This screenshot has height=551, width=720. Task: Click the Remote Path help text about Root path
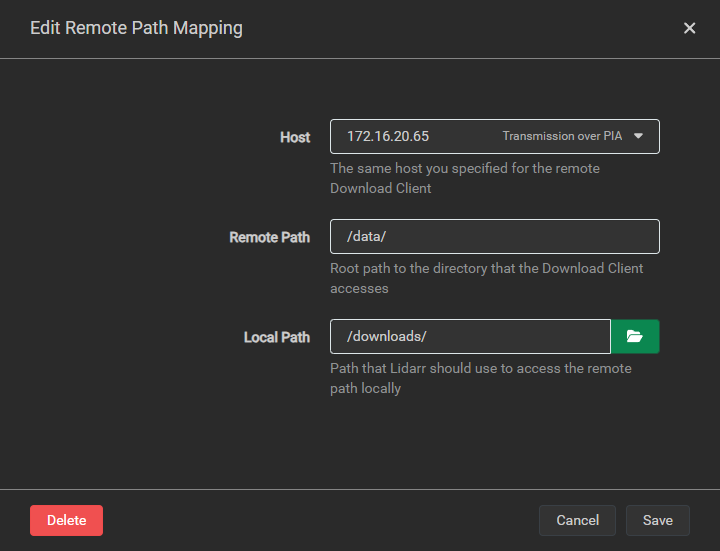click(486, 278)
